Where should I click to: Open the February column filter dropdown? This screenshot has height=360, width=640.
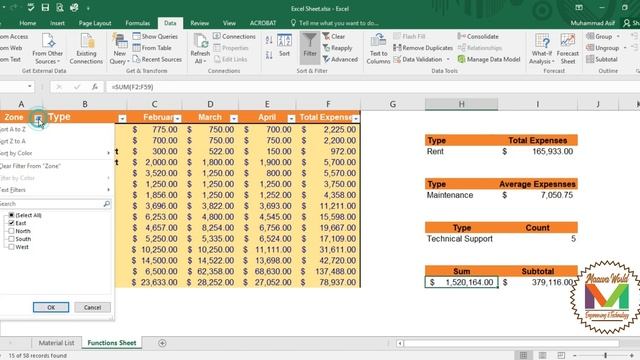click(x=178, y=118)
